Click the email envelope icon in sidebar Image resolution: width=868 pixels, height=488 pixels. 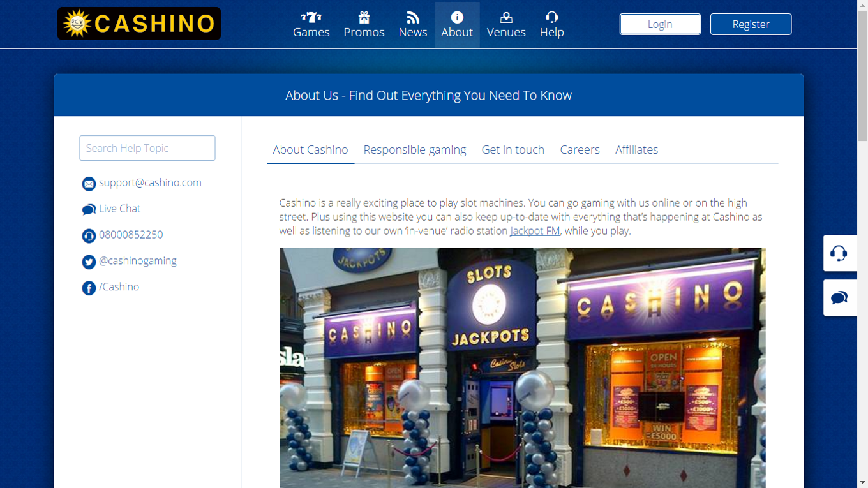pos(89,184)
